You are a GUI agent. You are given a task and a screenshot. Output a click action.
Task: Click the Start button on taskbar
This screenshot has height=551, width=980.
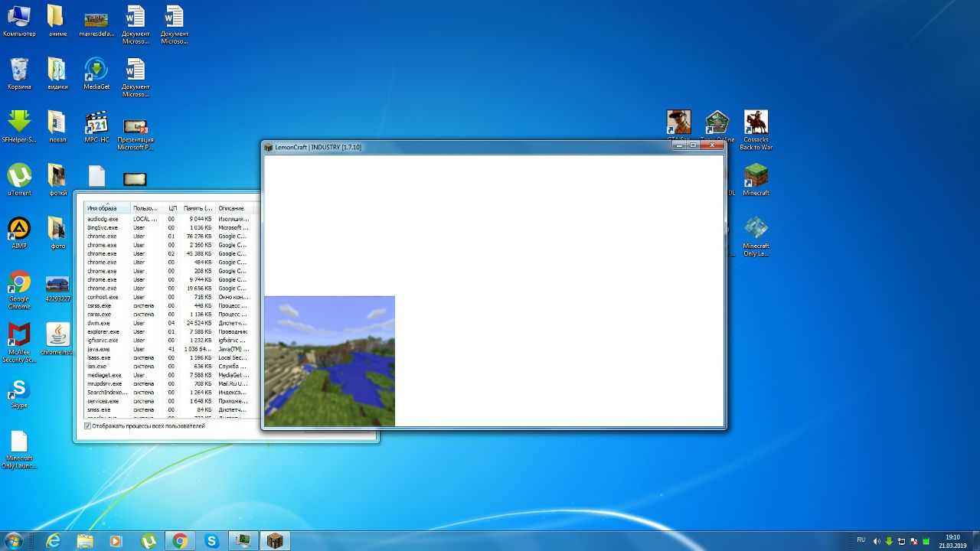click(x=13, y=540)
